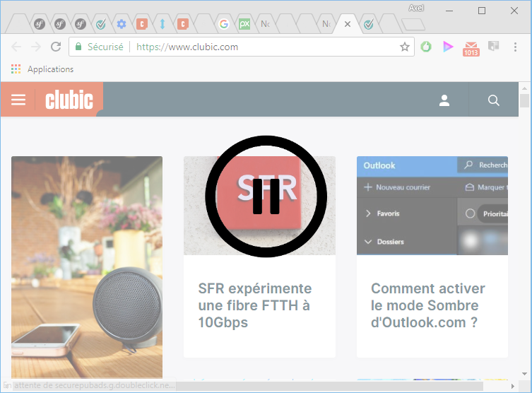Go back to the previous page
The image size is (532, 393).
click(16, 47)
